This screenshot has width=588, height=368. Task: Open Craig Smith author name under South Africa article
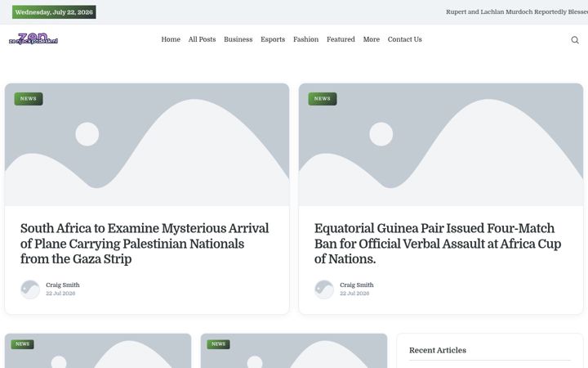click(x=63, y=285)
